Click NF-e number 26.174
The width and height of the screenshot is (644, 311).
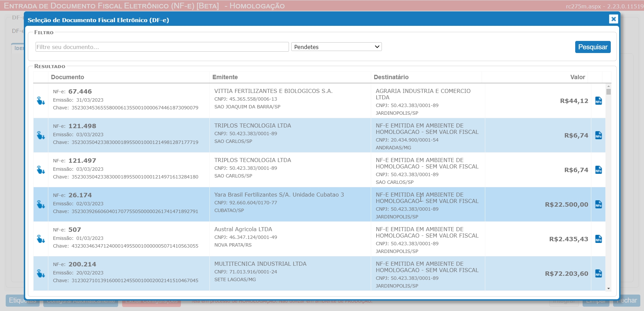coord(80,195)
